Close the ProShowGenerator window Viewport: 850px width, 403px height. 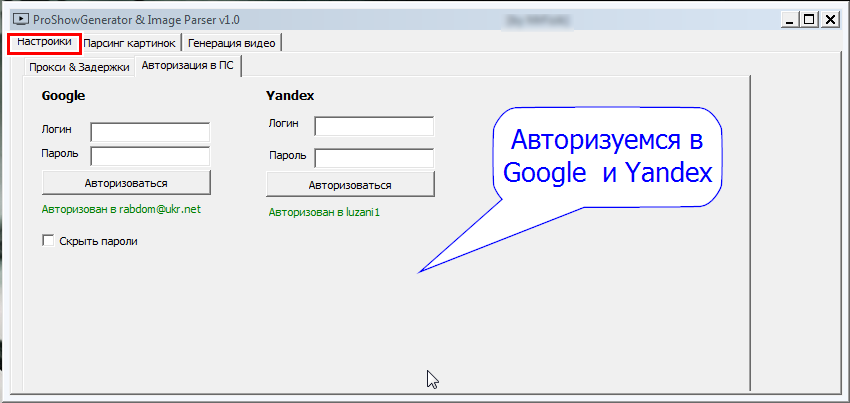click(x=829, y=20)
